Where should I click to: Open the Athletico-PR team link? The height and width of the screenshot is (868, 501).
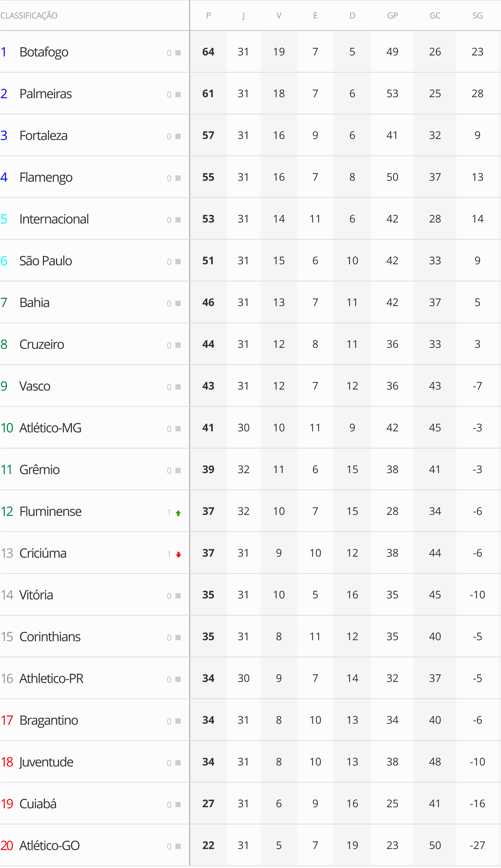[51, 678]
